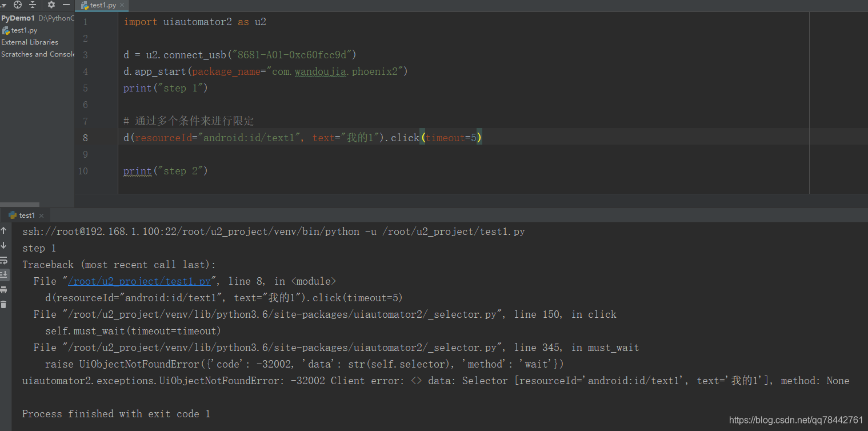The width and height of the screenshot is (868, 431).
Task: Click the Clear All trash icon in console
Action: [x=4, y=304]
